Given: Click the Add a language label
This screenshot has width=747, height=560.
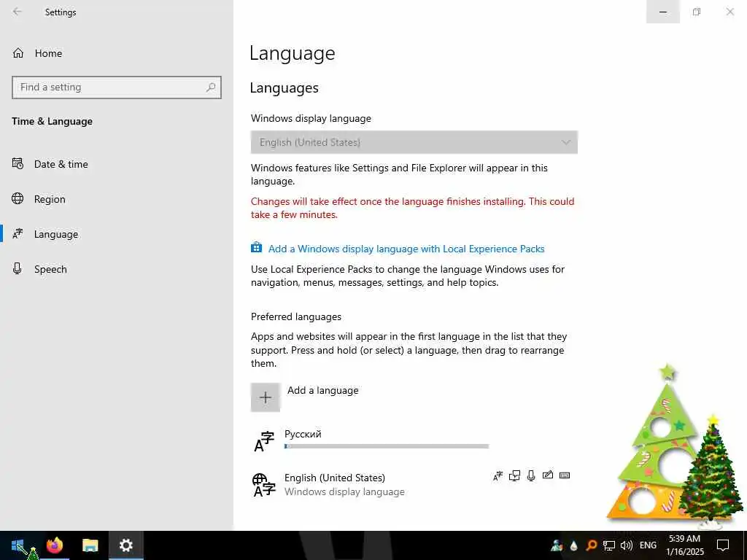Looking at the screenshot, I should (322, 391).
